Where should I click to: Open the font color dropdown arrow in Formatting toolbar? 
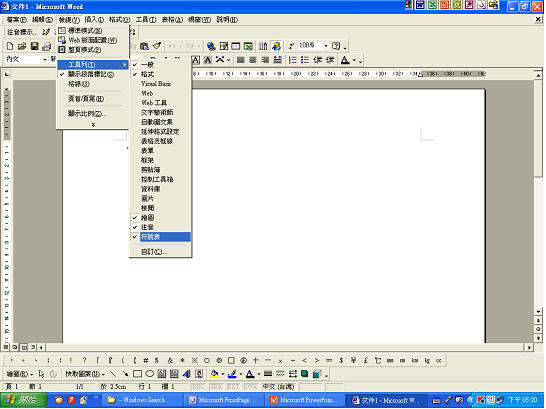pos(354,60)
